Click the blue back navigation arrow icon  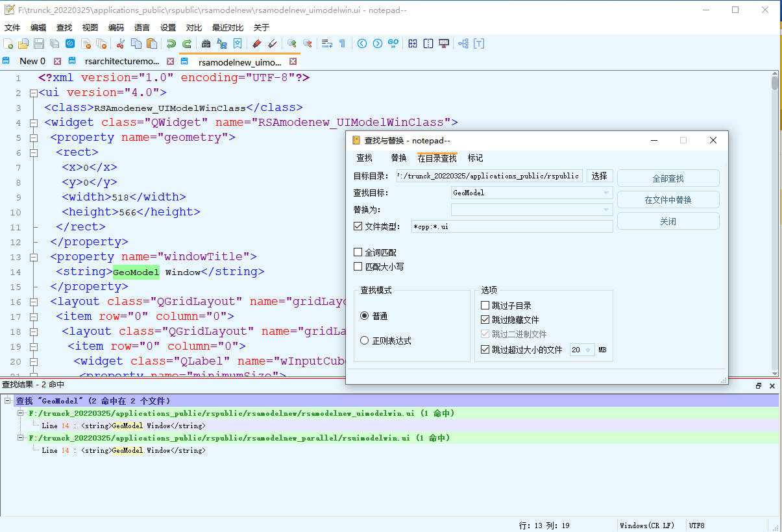click(x=362, y=43)
